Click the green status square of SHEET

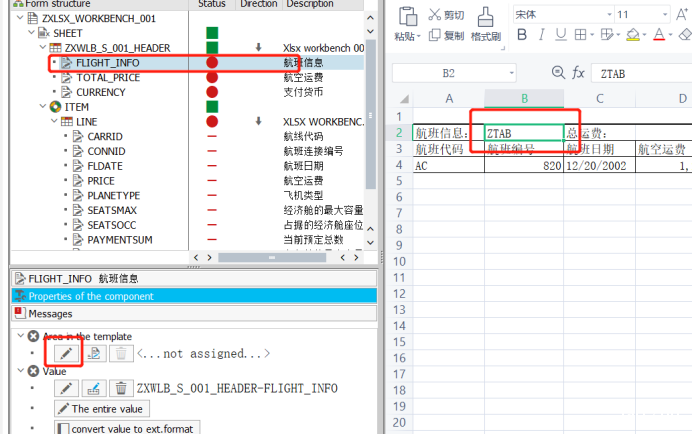point(212,33)
